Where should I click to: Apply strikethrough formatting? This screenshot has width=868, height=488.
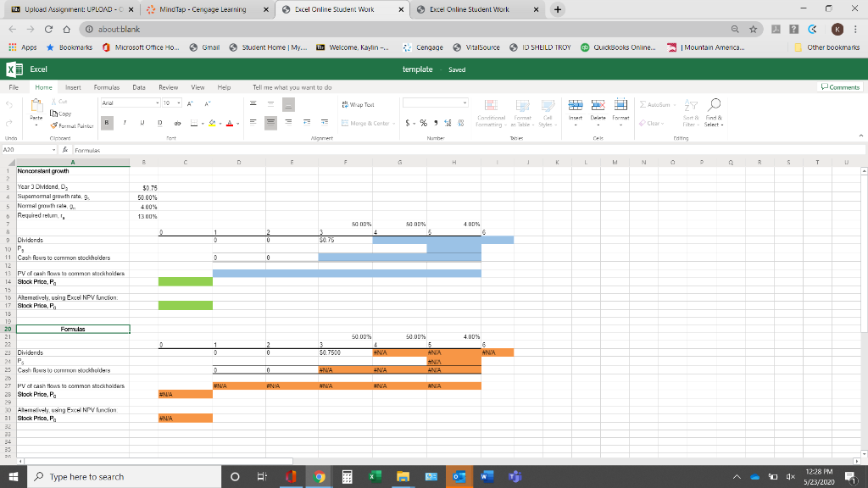(177, 123)
